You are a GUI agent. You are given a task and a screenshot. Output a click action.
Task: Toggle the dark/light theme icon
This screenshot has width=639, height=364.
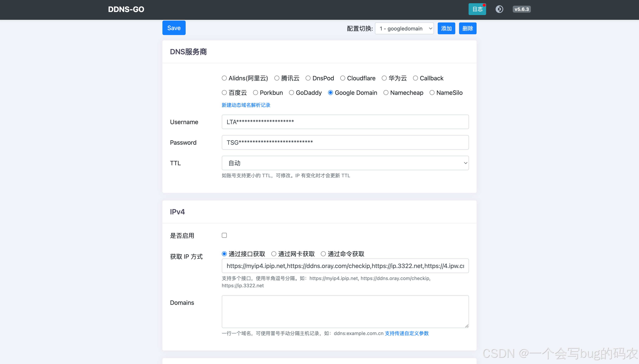click(499, 9)
